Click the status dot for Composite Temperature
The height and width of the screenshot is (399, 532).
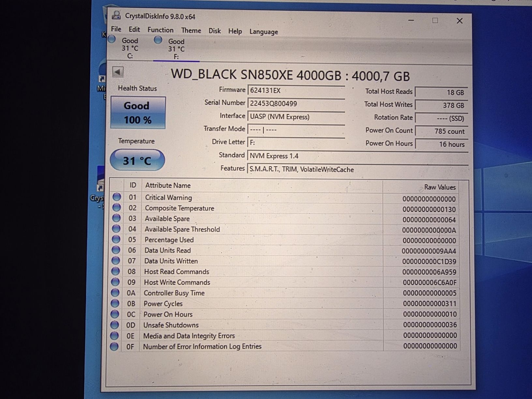point(116,207)
